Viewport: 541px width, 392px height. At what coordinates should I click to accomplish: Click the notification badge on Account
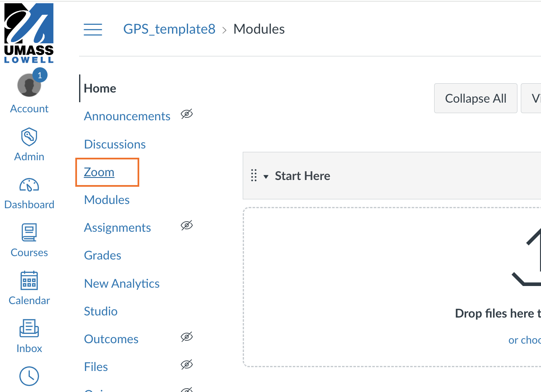[x=40, y=75]
